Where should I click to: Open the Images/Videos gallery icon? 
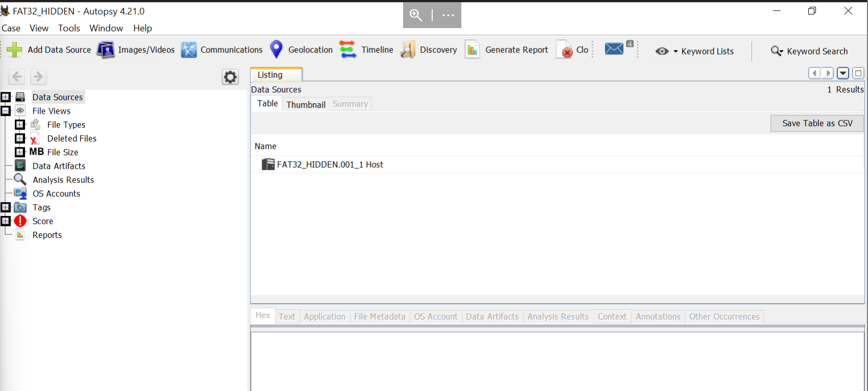click(x=106, y=50)
